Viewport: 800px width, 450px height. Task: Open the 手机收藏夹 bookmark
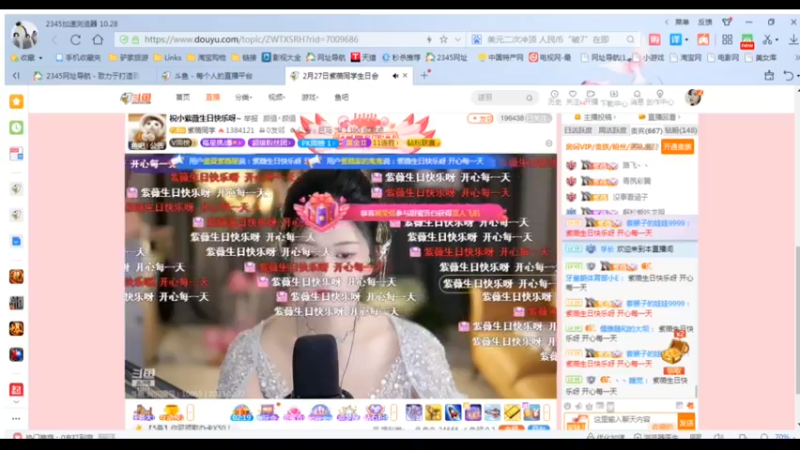(78, 58)
